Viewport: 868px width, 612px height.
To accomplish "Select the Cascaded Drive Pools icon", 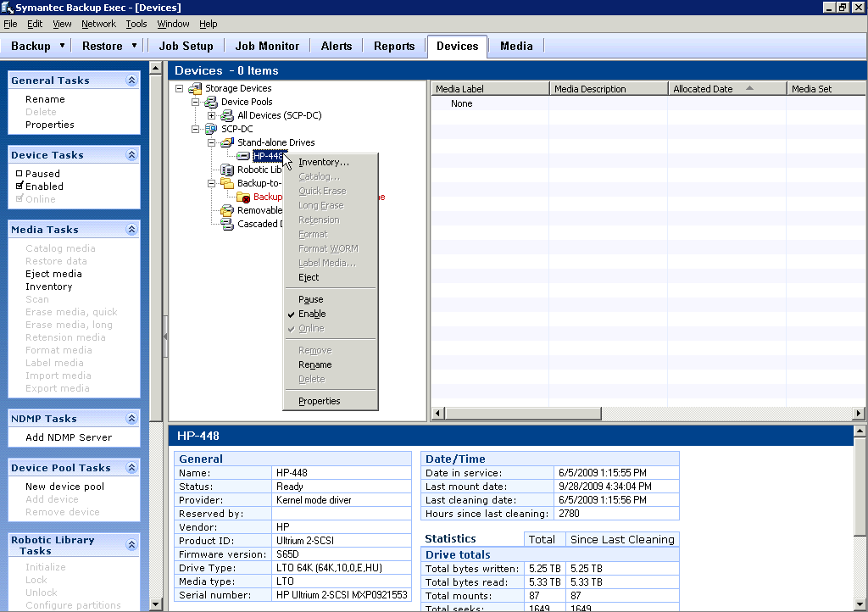I will pyautogui.click(x=227, y=223).
